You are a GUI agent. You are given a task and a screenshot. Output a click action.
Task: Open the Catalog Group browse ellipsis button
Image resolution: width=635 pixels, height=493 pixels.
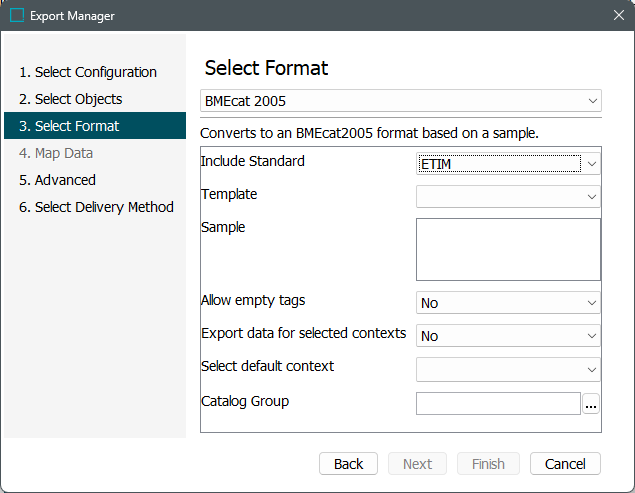click(591, 404)
